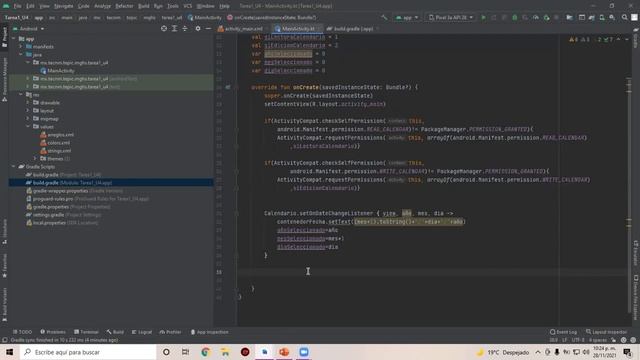Open the Logcat tool window
Image resolution: width=640 pixels, height=360 pixels.
coord(142,332)
